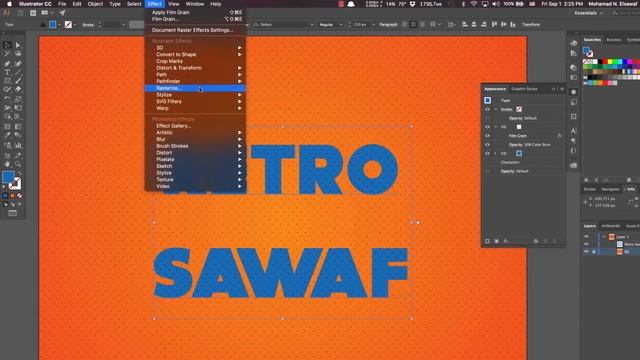Open the Regular font style dropdown

tap(341, 24)
